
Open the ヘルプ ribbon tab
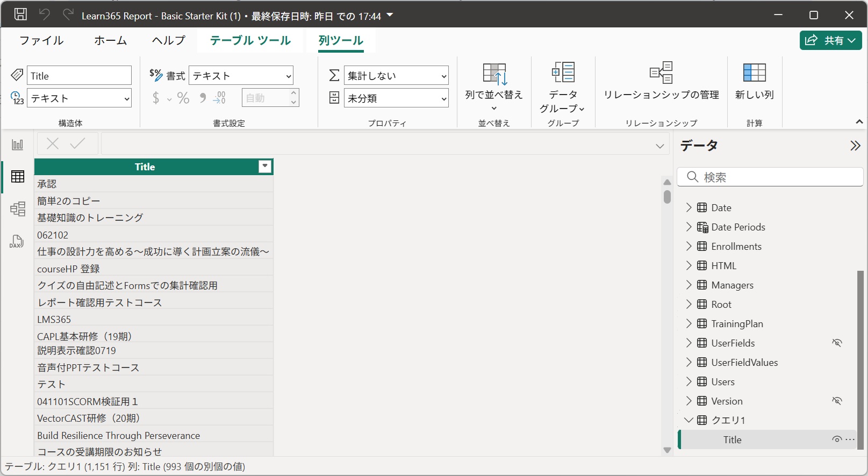pos(169,40)
